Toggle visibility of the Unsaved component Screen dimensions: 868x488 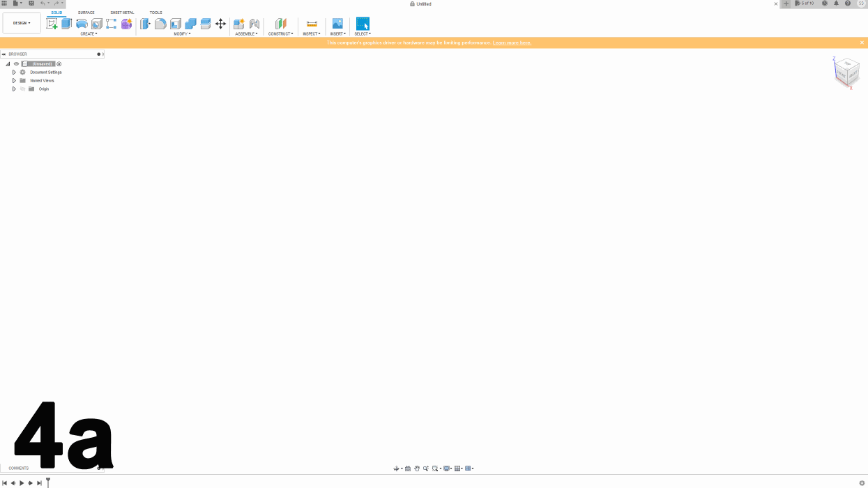16,63
